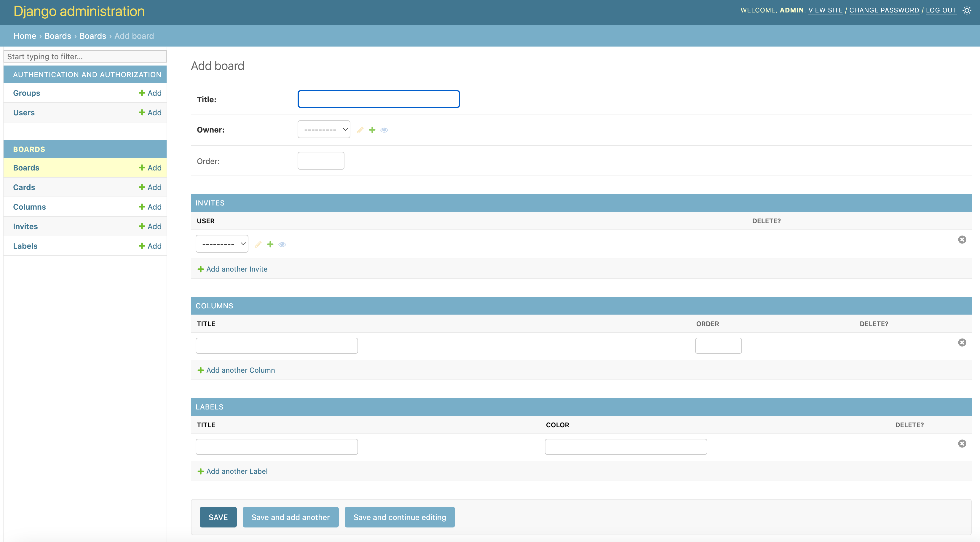The height and width of the screenshot is (542, 980).
Task: Select the Owner dropdown menu
Action: 323,130
